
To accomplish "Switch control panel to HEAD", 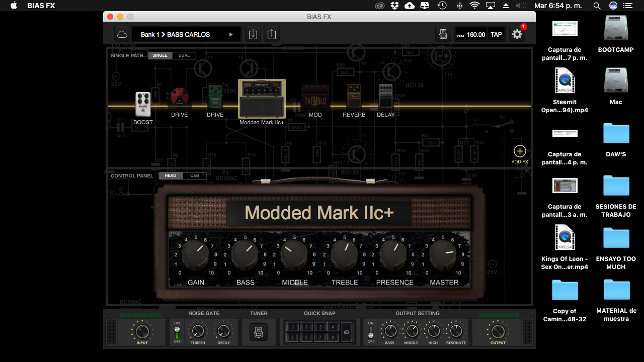I will pyautogui.click(x=171, y=175).
